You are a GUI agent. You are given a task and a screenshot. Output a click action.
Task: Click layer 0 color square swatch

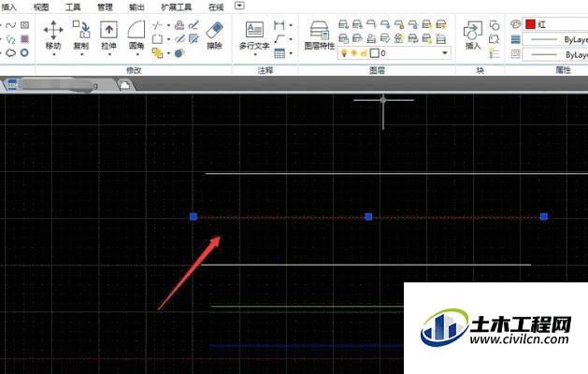click(x=374, y=53)
